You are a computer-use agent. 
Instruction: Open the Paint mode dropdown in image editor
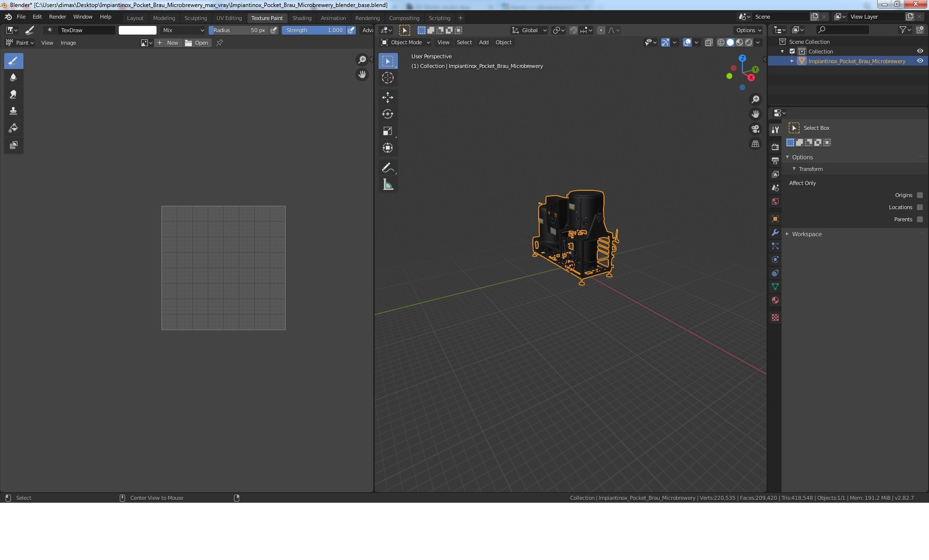(x=20, y=43)
